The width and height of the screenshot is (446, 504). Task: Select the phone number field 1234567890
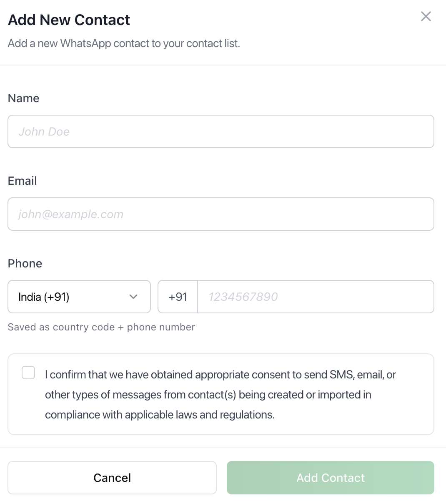tap(316, 297)
